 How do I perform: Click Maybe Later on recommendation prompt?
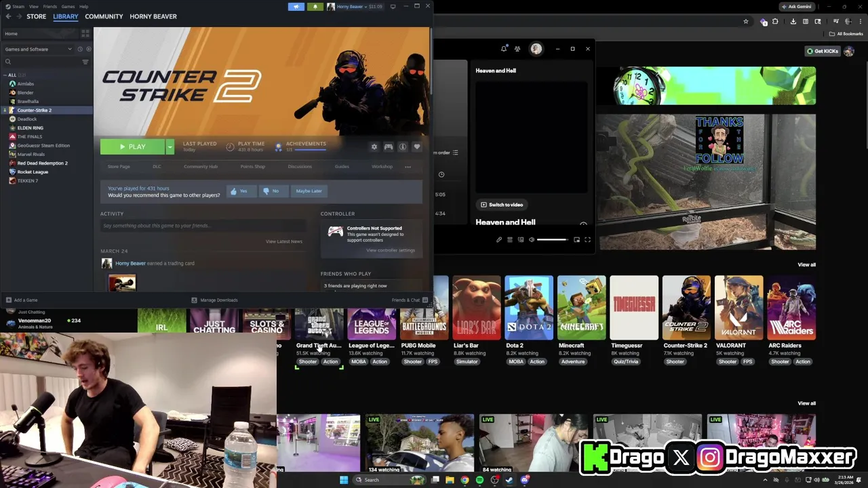(309, 191)
